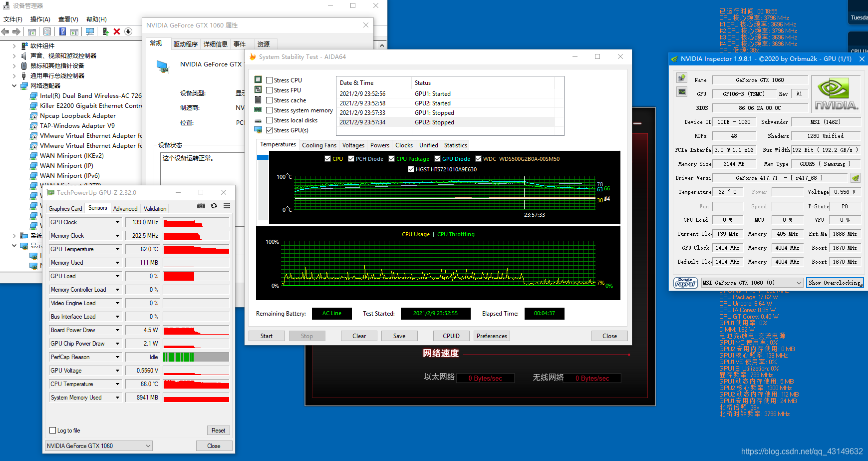The image size is (868, 461).
Task: Click the update driver toolbar icon
Action: [x=105, y=31]
